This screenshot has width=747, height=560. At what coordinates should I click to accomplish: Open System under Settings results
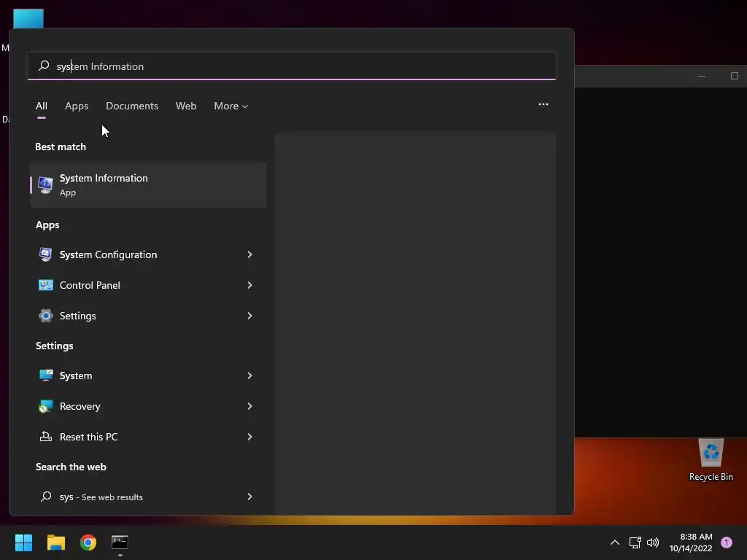pos(148,376)
